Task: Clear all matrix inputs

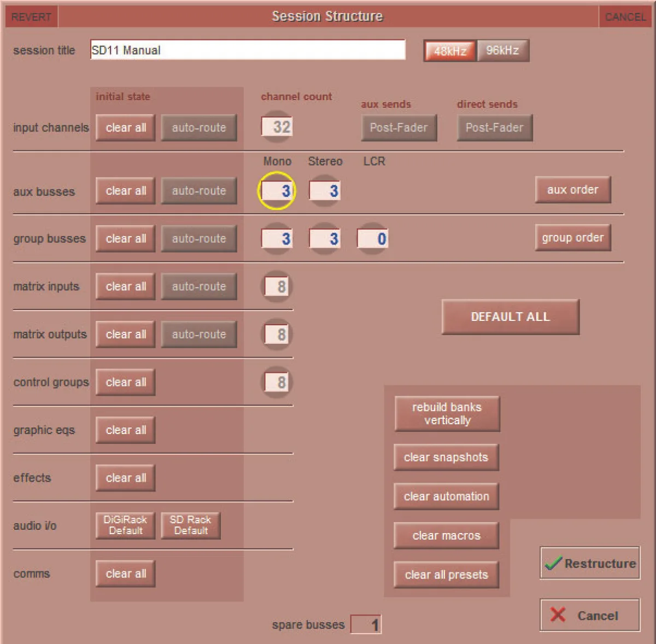Action: click(126, 286)
